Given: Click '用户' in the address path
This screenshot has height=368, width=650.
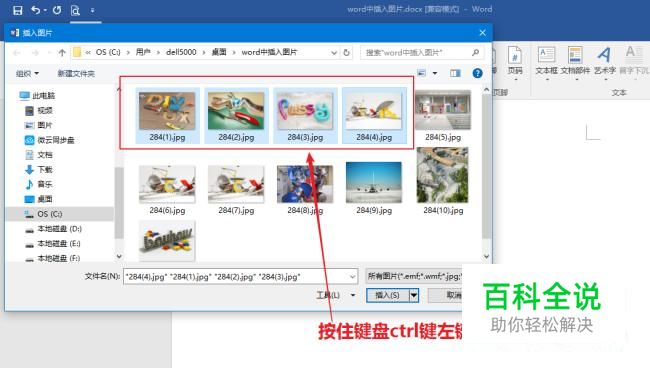Looking at the screenshot, I should coord(143,52).
